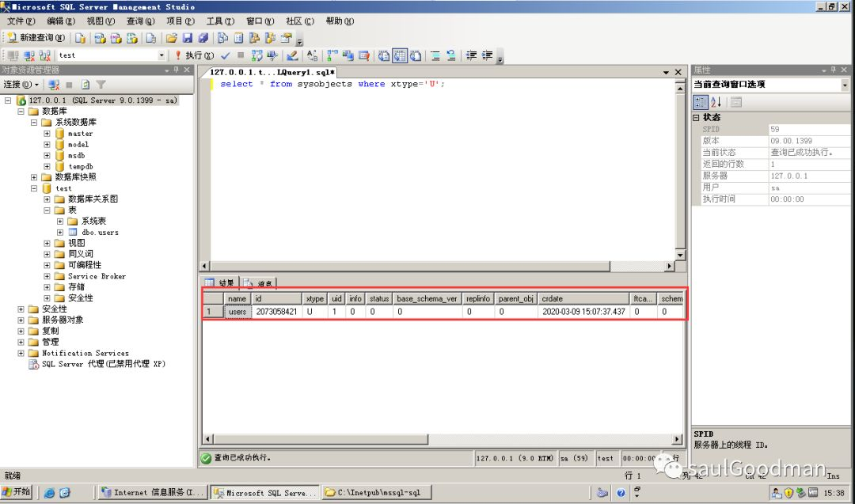This screenshot has width=855, height=504.
Task: Toggle auto-hide pin of Object Explorer panel
Action: (x=176, y=70)
